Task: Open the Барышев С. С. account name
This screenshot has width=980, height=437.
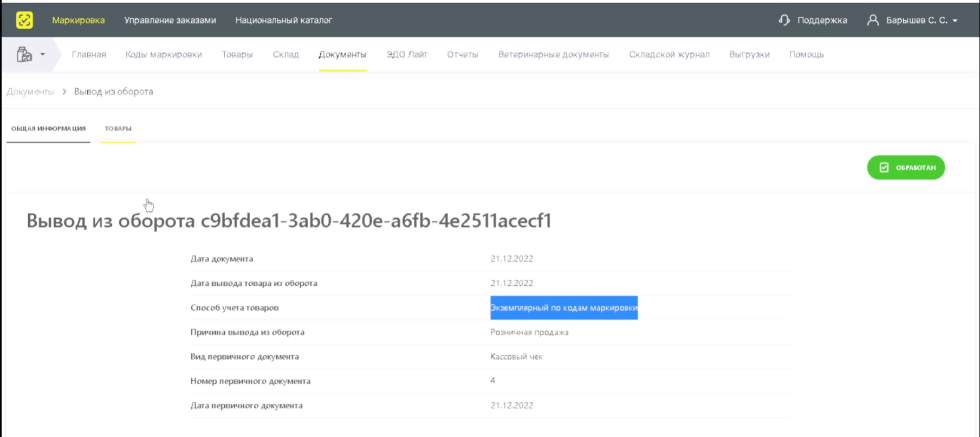Action: [x=917, y=20]
